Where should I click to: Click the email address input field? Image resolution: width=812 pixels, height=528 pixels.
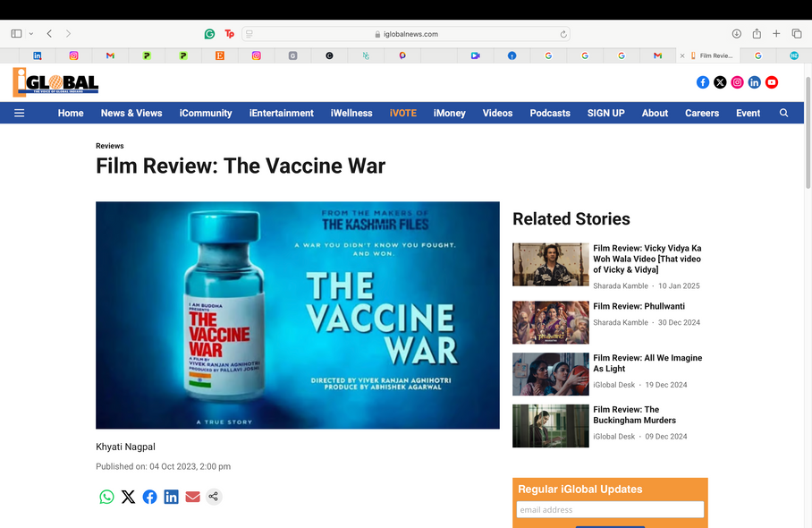coord(610,509)
